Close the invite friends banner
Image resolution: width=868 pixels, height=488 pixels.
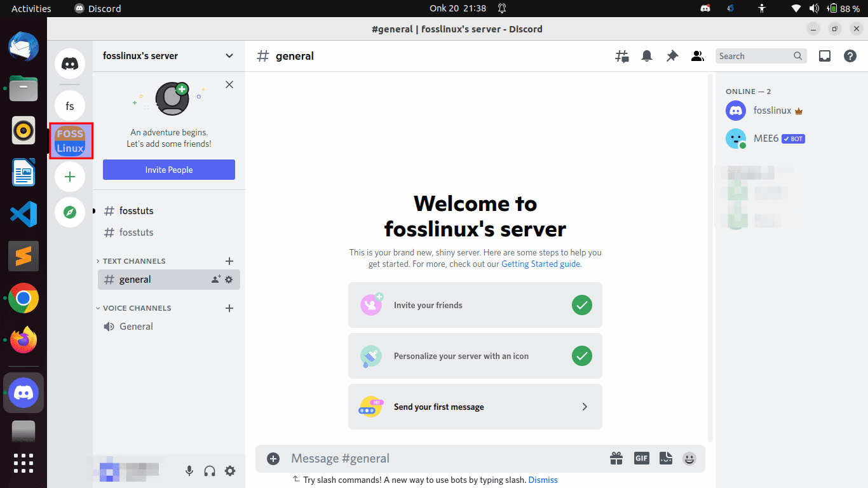229,85
